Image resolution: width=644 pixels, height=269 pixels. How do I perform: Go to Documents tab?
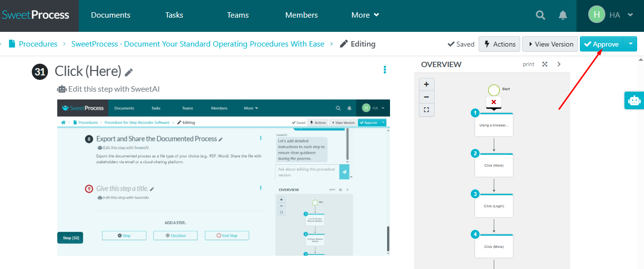(x=111, y=15)
